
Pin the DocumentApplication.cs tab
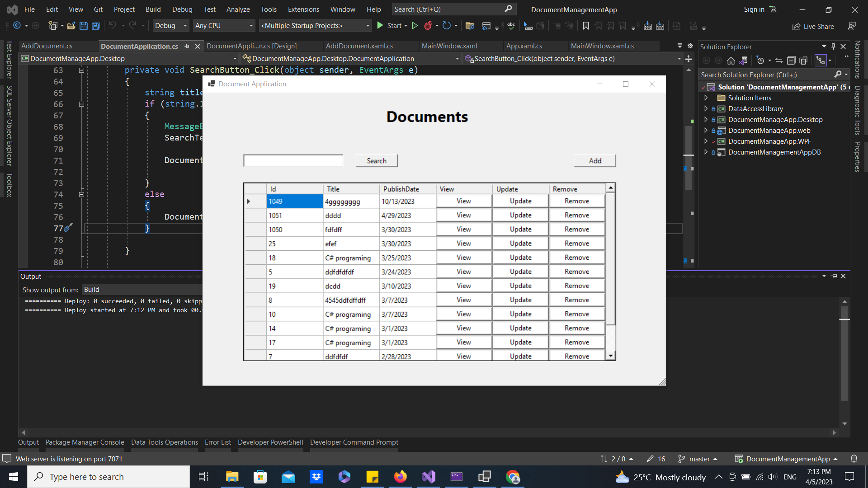pyautogui.click(x=187, y=46)
